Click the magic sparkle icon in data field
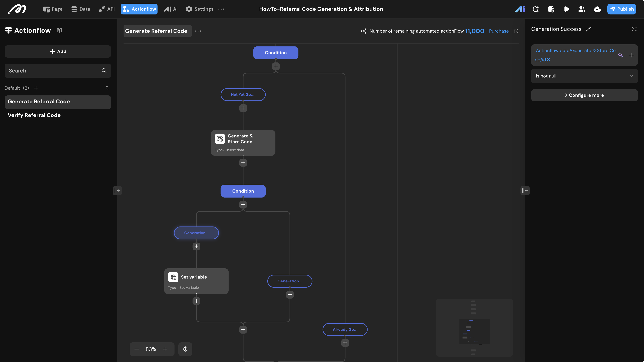644x362 pixels. coord(620,55)
